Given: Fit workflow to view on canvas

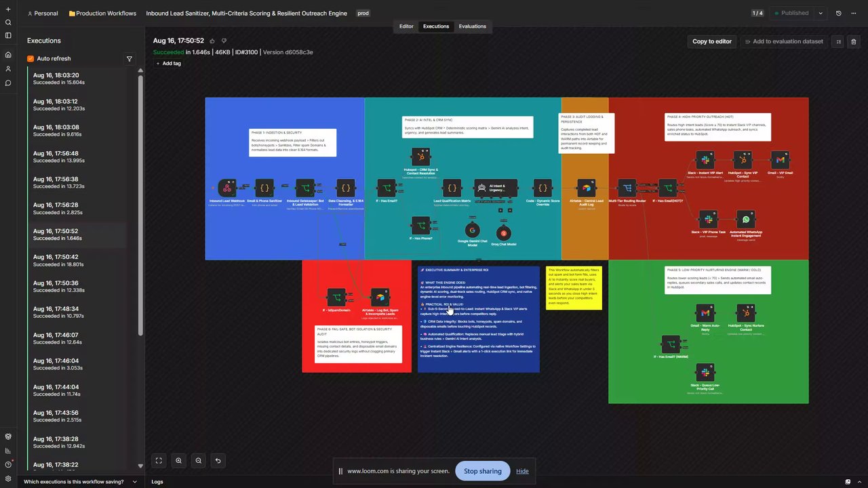Looking at the screenshot, I should tap(159, 460).
